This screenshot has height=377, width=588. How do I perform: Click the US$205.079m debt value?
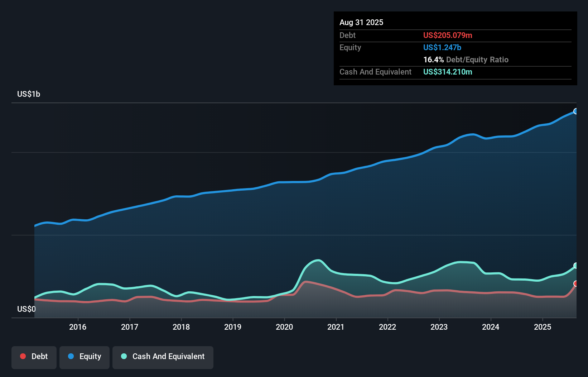[448, 35]
